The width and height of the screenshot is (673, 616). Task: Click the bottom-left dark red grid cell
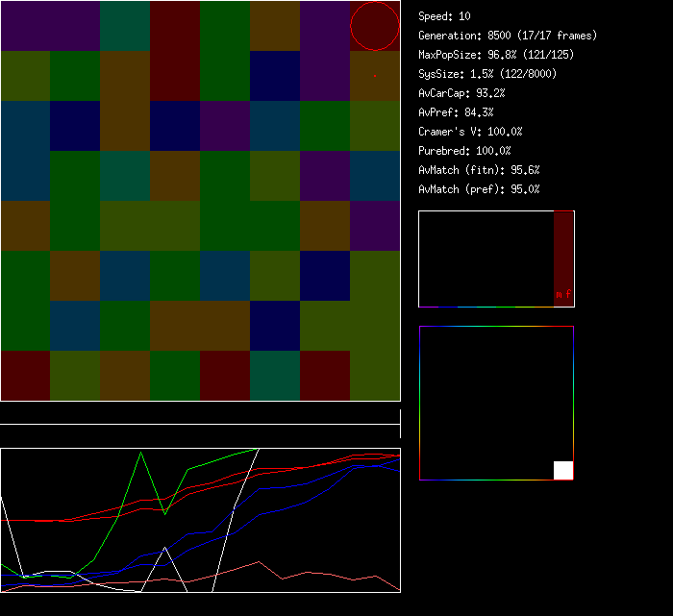pos(26,376)
